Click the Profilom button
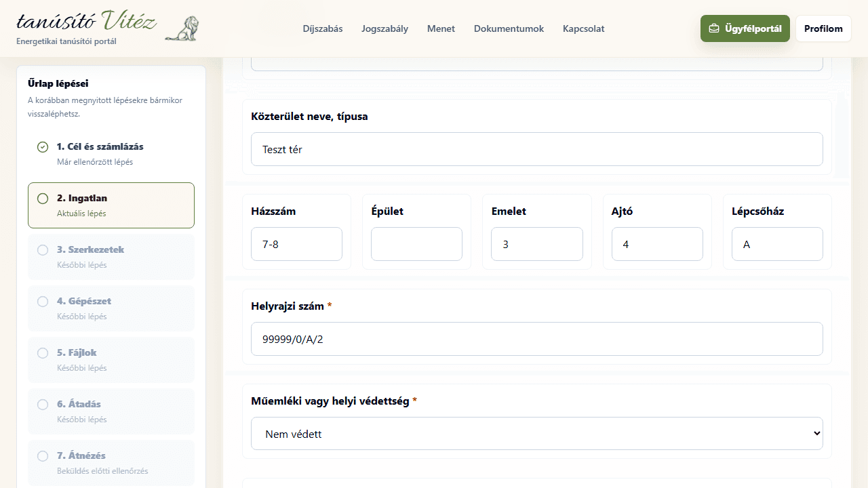Viewport: 868px width, 488px height. (x=823, y=28)
